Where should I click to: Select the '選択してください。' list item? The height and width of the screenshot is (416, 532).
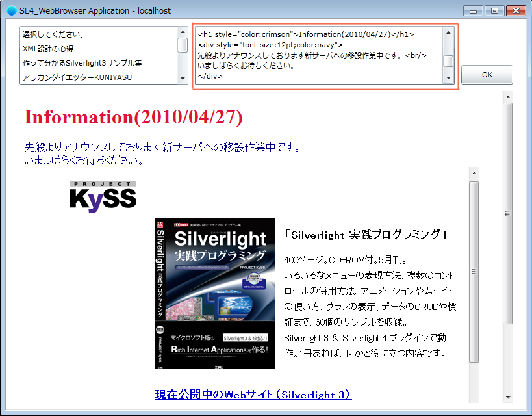coord(99,34)
